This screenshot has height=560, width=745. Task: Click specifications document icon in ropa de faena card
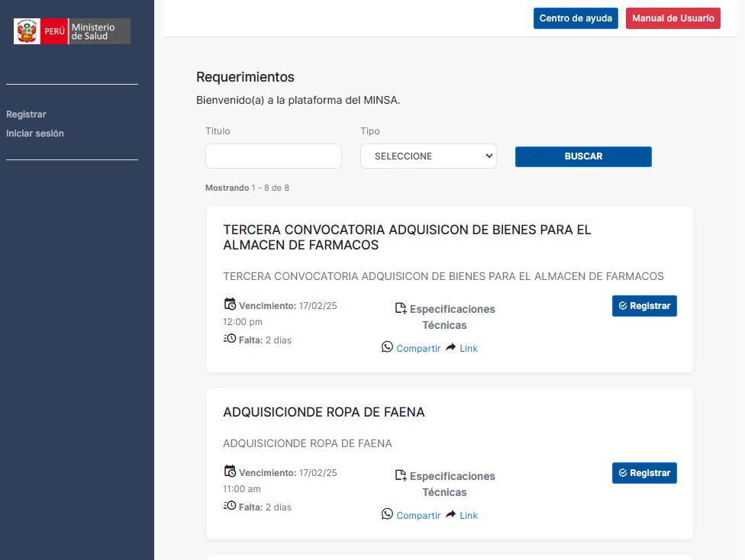point(401,475)
